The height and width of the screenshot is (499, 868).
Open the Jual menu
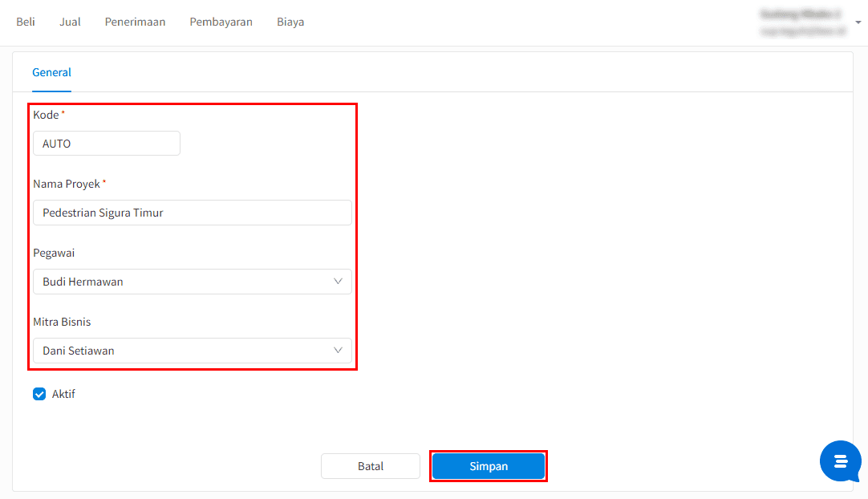pyautogui.click(x=71, y=22)
